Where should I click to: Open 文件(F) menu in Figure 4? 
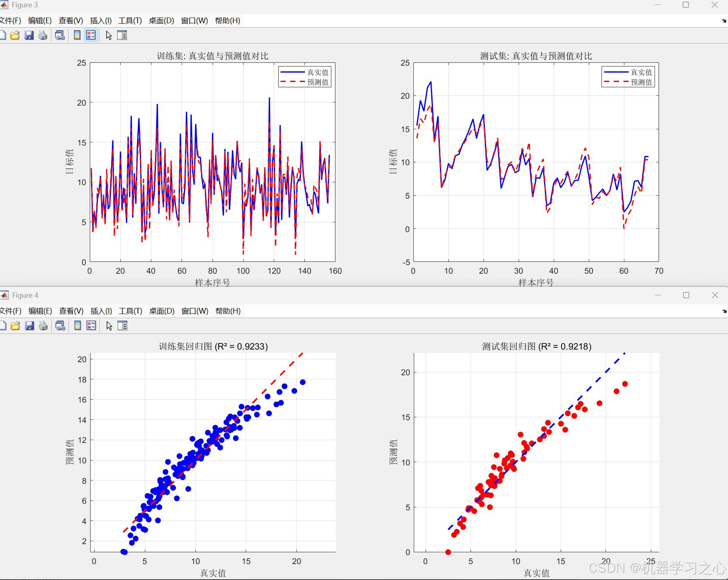tap(10, 311)
